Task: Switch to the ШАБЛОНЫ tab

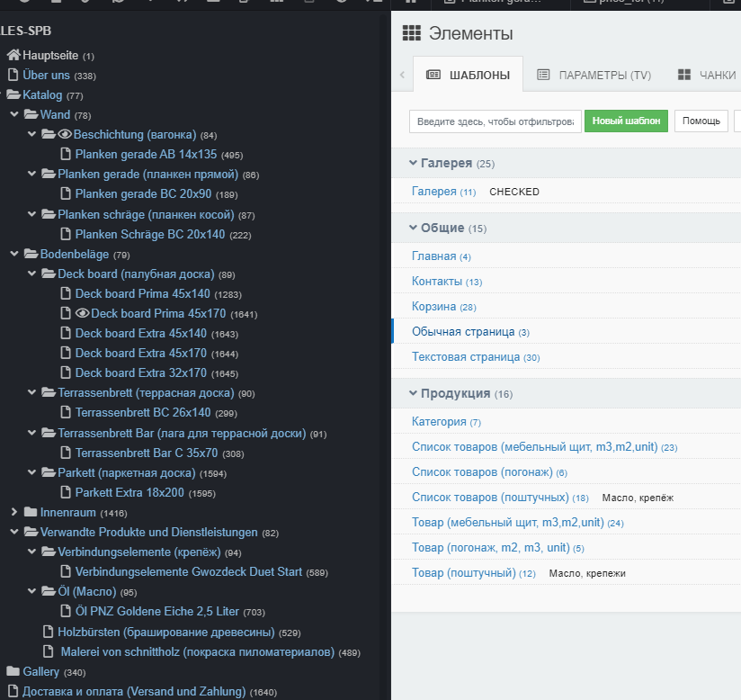Action: pyautogui.click(x=468, y=75)
